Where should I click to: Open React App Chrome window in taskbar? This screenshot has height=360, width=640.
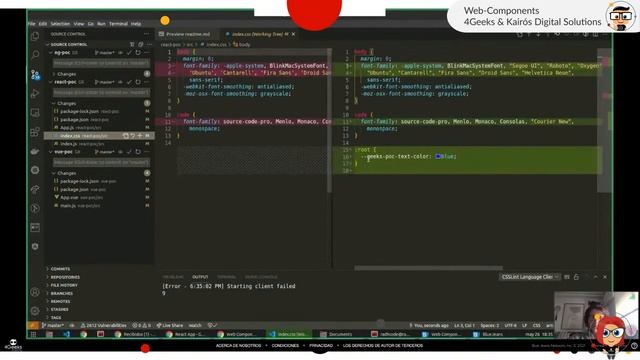[x=186, y=334]
